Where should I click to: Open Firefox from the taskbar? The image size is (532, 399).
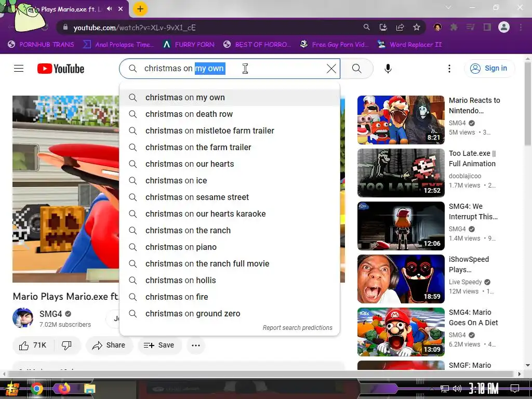(x=64, y=389)
